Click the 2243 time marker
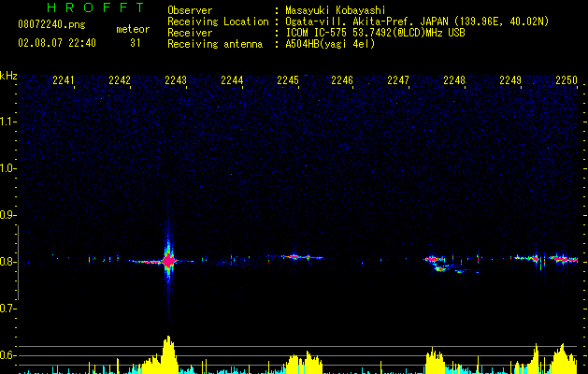This screenshot has width=588, height=374. [176, 80]
